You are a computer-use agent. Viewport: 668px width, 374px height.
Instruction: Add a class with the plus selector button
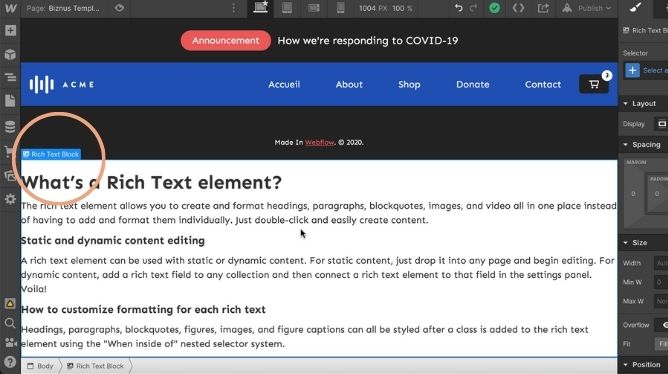tap(633, 70)
